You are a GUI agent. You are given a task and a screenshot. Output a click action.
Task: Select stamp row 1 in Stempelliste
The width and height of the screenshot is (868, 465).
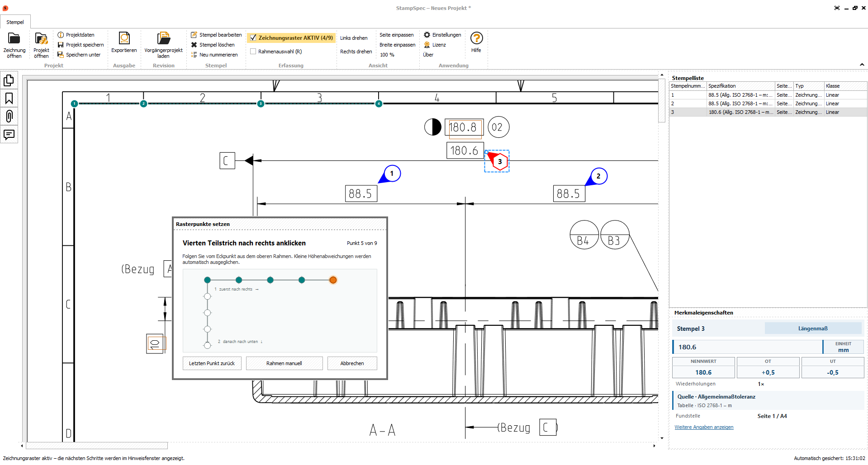tap(768, 95)
